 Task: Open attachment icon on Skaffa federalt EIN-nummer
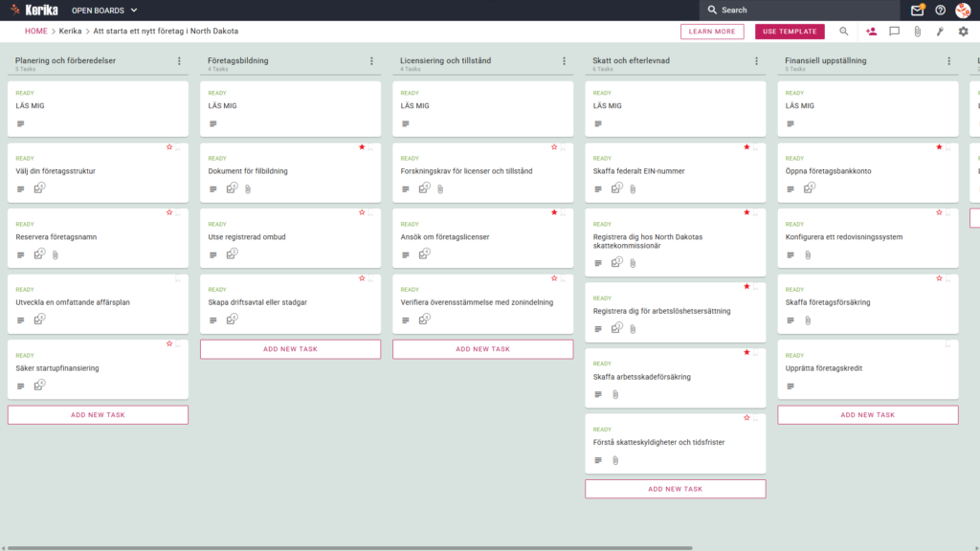pos(634,188)
